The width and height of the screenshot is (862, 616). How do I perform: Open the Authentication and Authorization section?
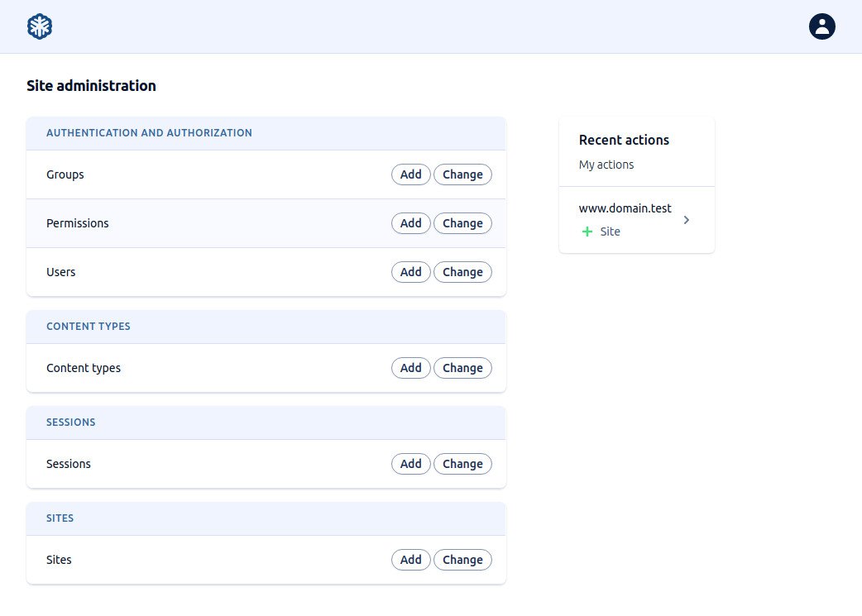click(149, 133)
